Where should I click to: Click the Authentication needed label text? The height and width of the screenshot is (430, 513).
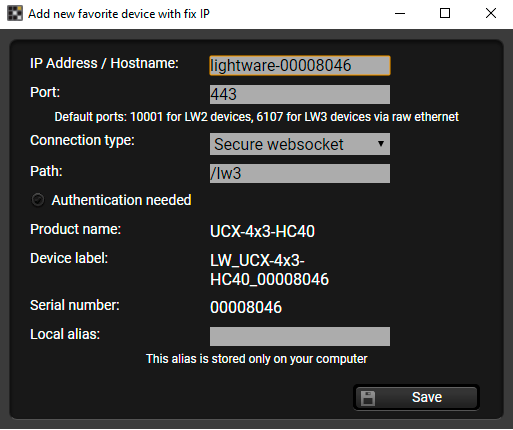tap(121, 200)
